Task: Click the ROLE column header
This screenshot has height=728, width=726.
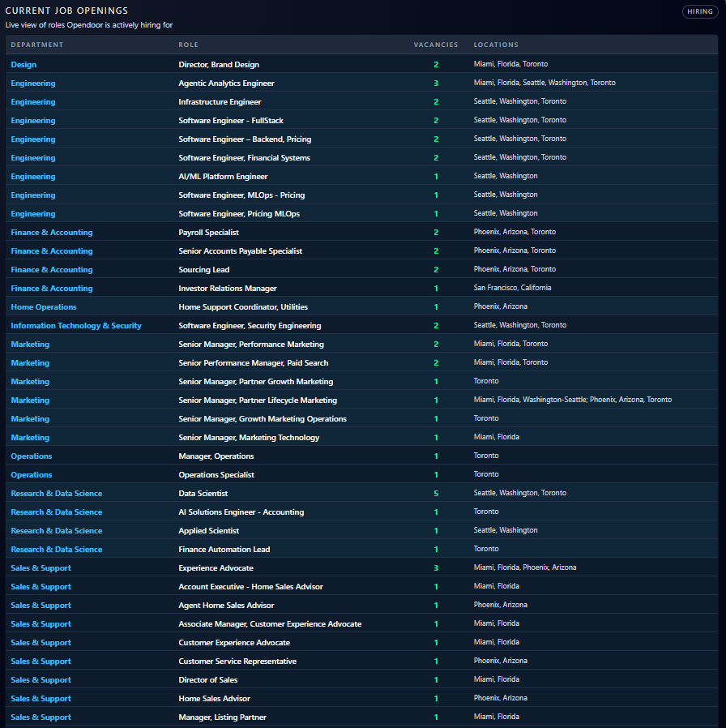Action: [188, 45]
